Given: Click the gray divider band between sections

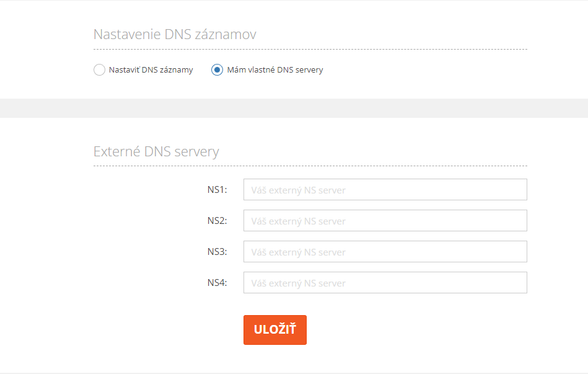Looking at the screenshot, I should pyautogui.click(x=294, y=108).
